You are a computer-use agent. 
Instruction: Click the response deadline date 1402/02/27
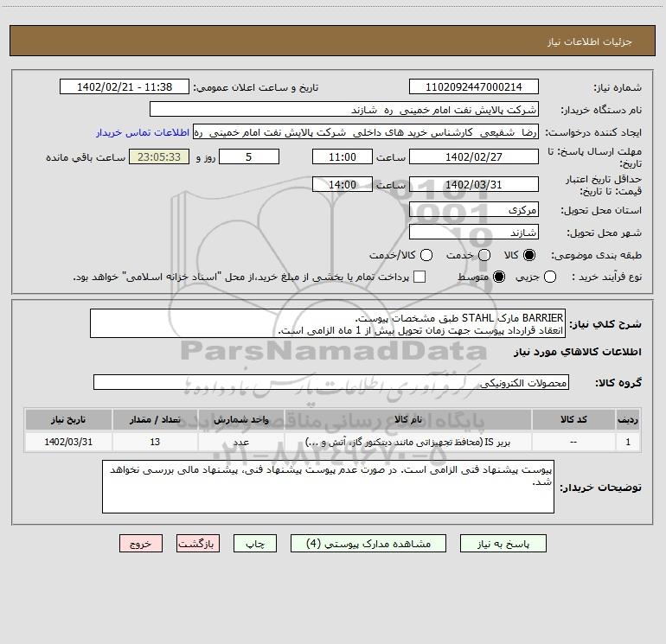[x=474, y=156]
